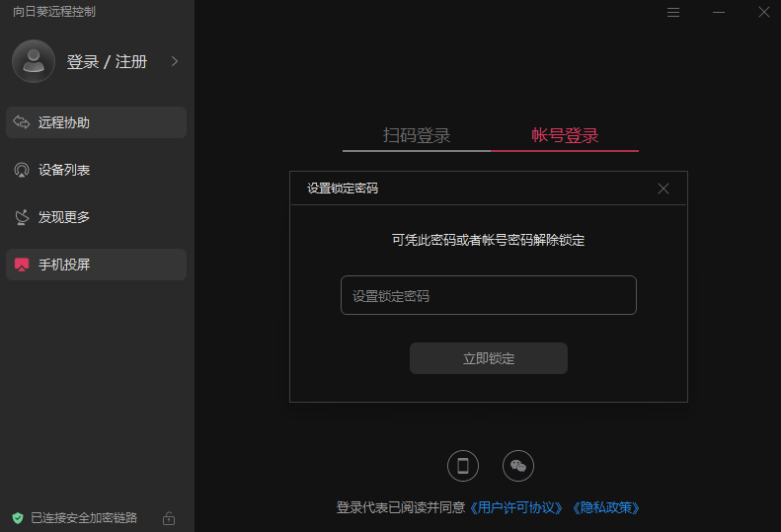Choose the WeChat login icon
Image resolution: width=781 pixels, height=532 pixels.
[x=518, y=466]
